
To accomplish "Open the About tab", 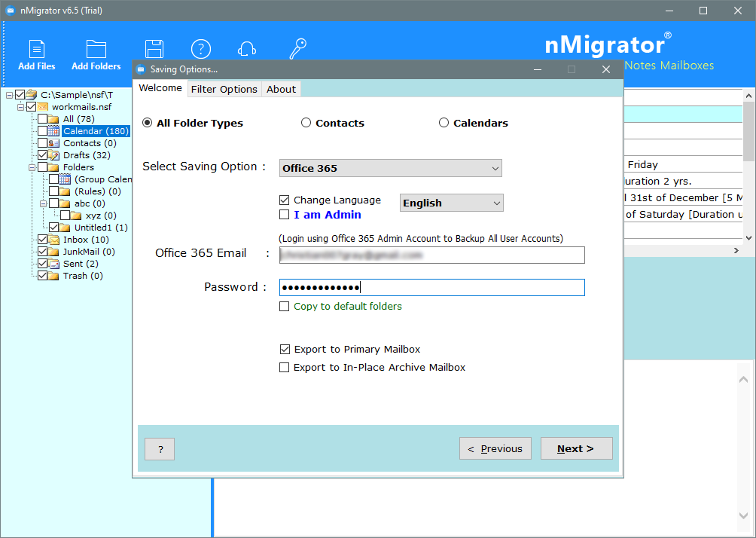I will (x=281, y=89).
